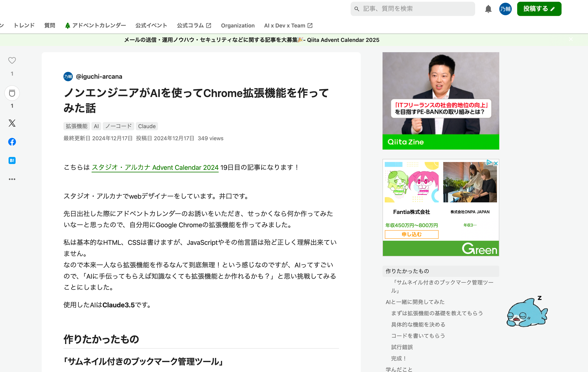Click the author's profile icon above the title
Screen dimensions: 588x372
(68, 76)
